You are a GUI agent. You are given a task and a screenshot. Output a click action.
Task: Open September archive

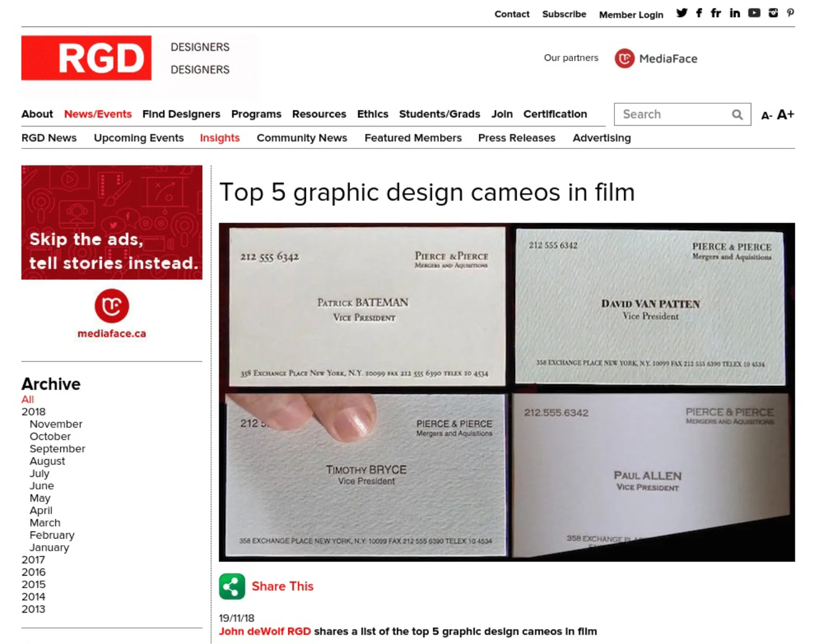coord(57,449)
